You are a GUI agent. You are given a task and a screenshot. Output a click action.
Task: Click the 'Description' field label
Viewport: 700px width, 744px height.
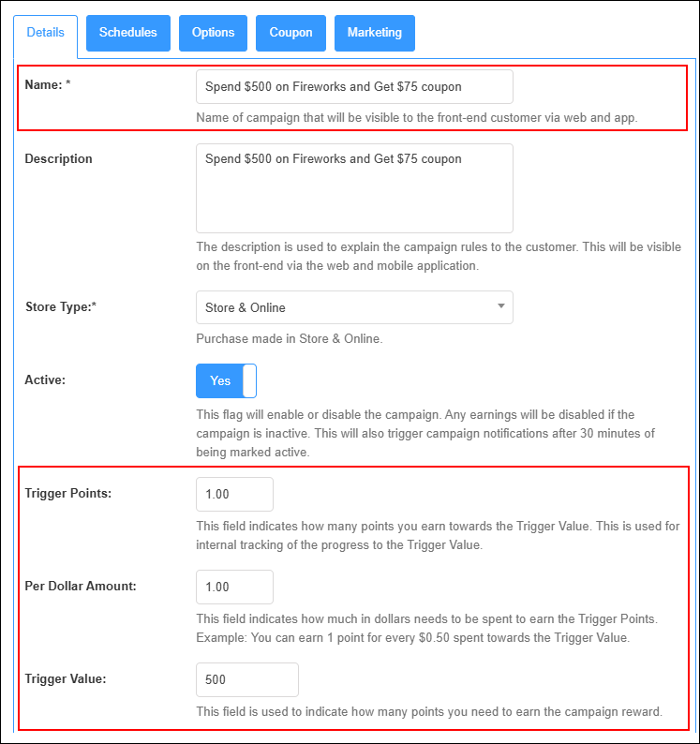point(58,158)
